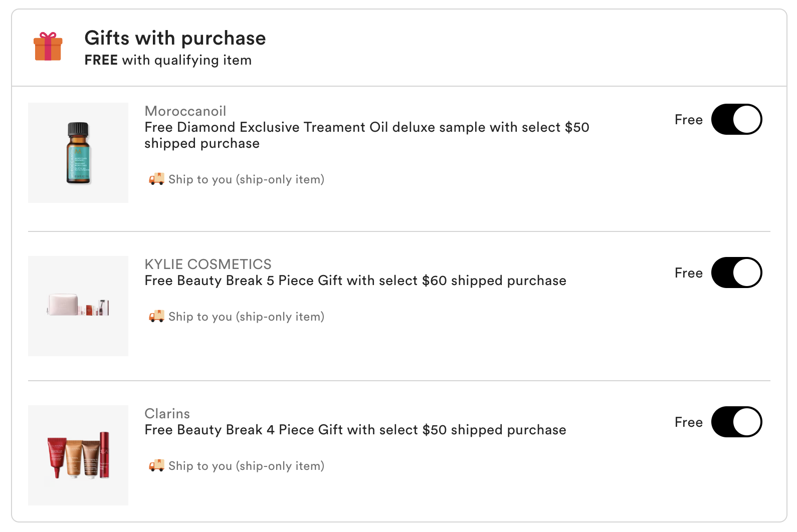Image resolution: width=797 pixels, height=532 pixels.
Task: Click the Moroccanoil brand name
Action: point(185,111)
